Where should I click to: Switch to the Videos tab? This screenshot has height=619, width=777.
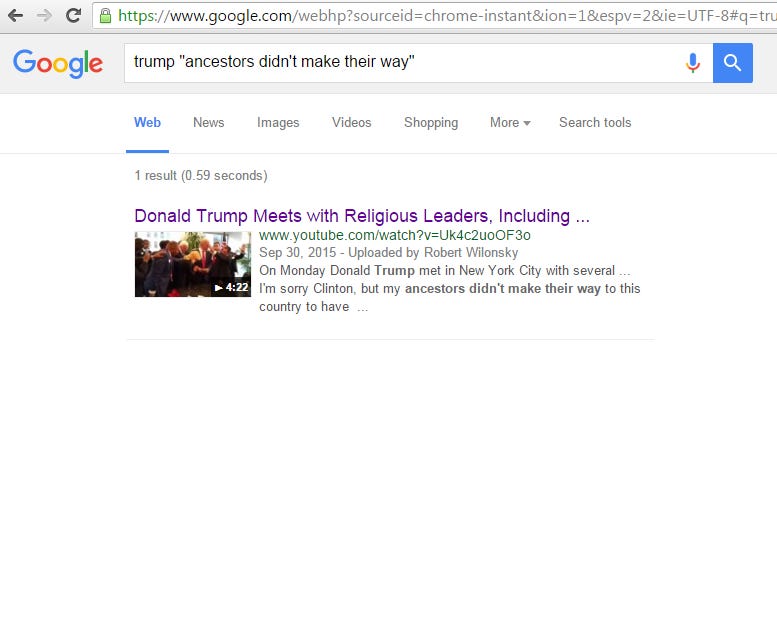[351, 122]
